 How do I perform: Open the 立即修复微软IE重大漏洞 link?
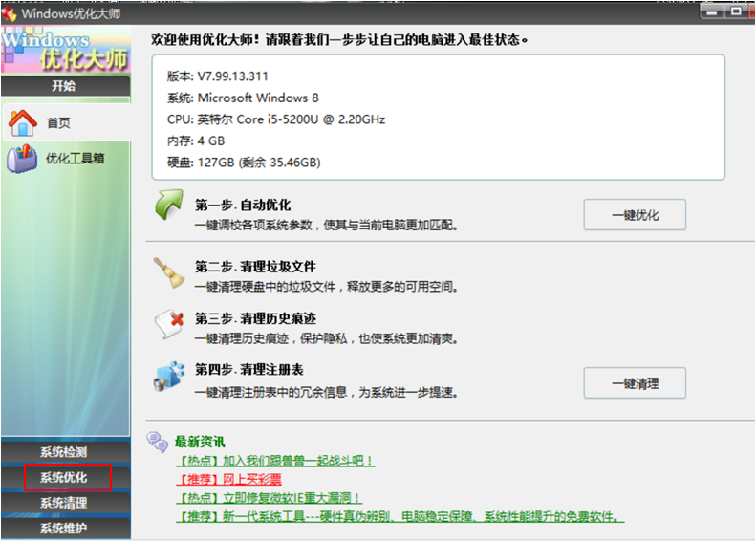[x=269, y=498]
